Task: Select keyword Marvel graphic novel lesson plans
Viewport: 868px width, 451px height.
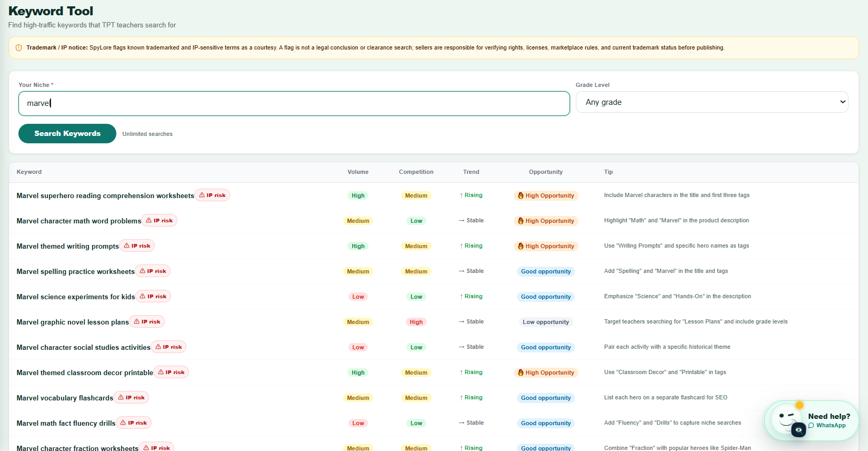Action: click(x=73, y=322)
